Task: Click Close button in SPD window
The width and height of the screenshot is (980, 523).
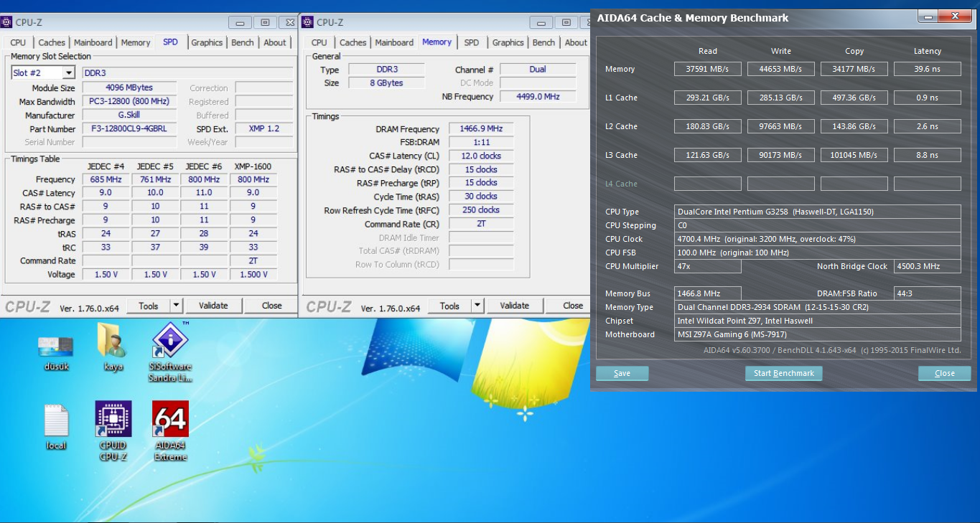Action: point(272,306)
